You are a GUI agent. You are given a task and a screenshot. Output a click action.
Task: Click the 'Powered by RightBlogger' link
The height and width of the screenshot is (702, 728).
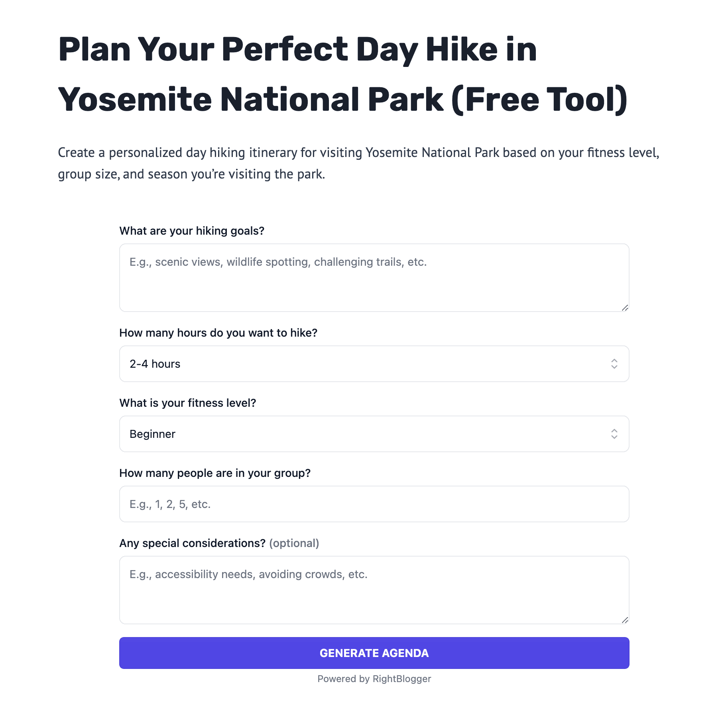point(374,678)
